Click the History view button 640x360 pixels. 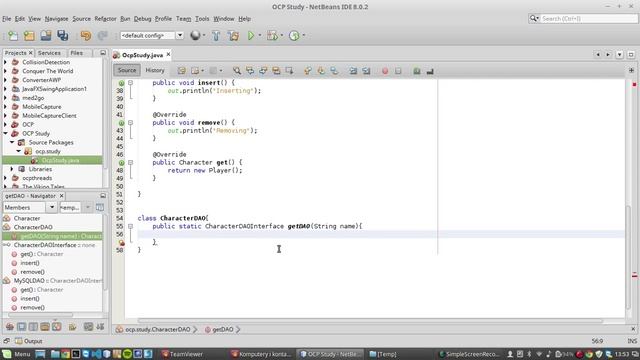(x=155, y=70)
